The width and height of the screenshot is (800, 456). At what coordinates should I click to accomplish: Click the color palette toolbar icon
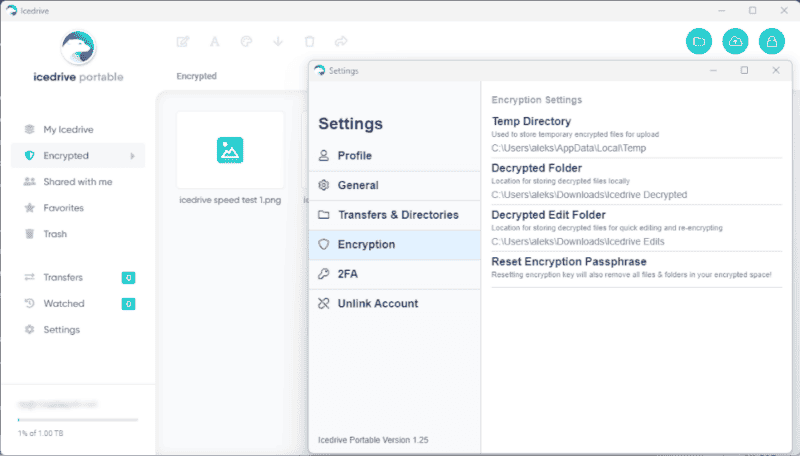(x=246, y=41)
